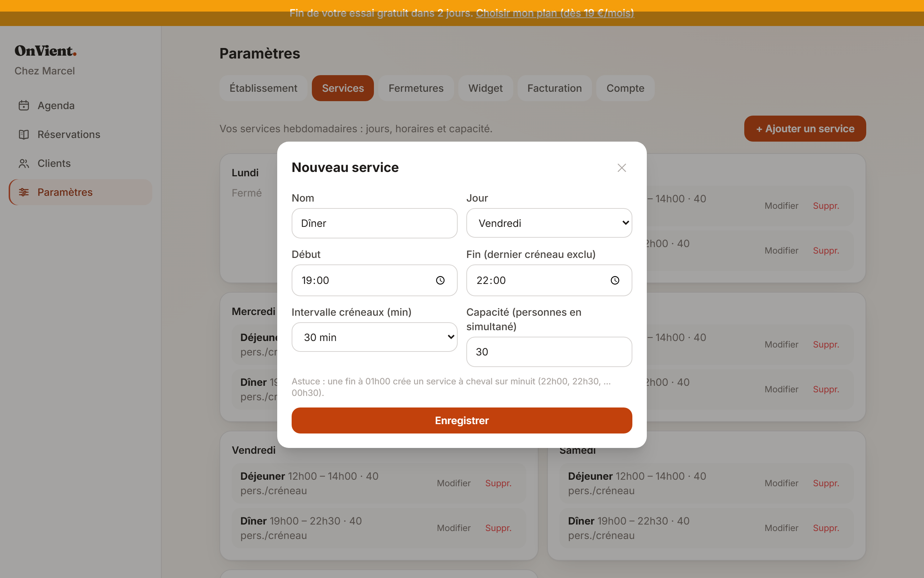Image resolution: width=924 pixels, height=578 pixels.
Task: Open Réservations in the sidebar
Action: (80, 134)
